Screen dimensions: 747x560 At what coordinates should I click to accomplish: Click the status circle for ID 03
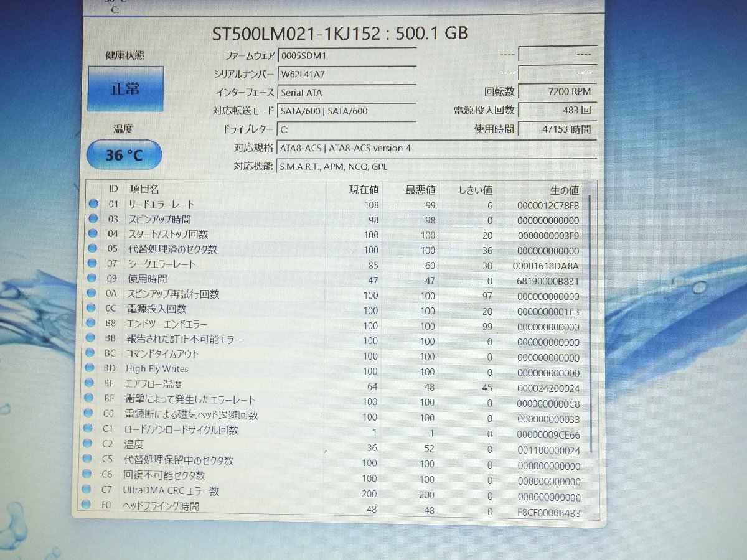point(93,218)
